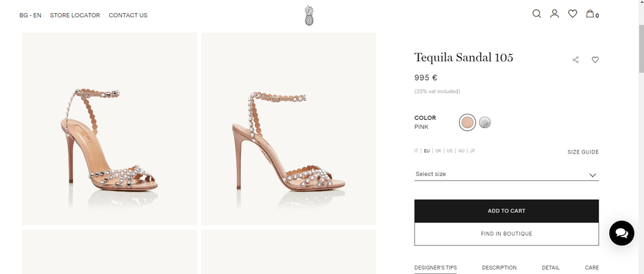Click the size dropdown chevron arrow
Screen dimensions: 644x274
coord(593,175)
